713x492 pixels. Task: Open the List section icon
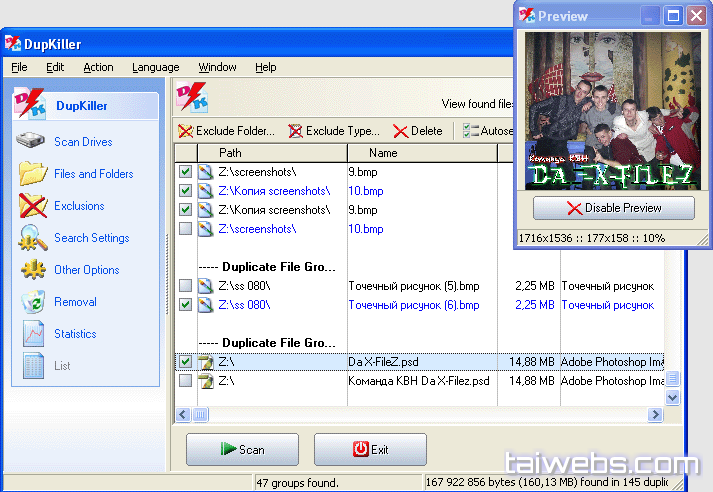[x=33, y=366]
